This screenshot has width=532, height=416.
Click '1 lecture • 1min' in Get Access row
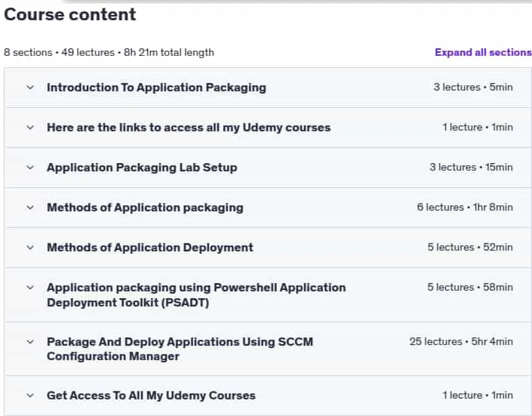click(478, 396)
